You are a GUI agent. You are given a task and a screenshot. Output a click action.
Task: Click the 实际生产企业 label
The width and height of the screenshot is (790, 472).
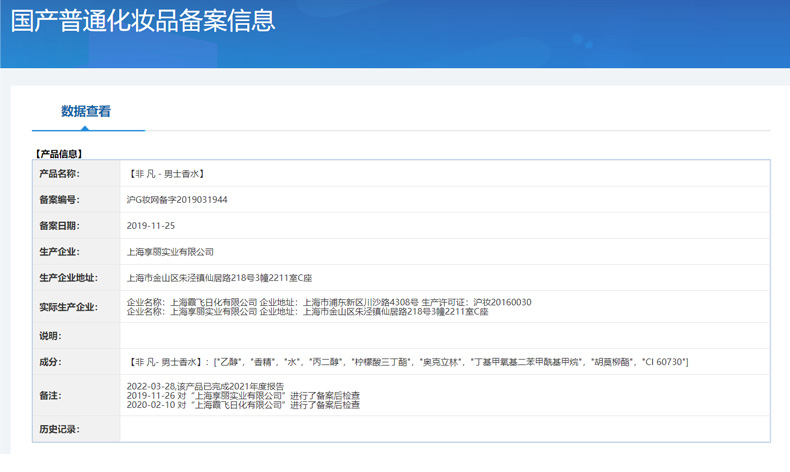point(68,307)
